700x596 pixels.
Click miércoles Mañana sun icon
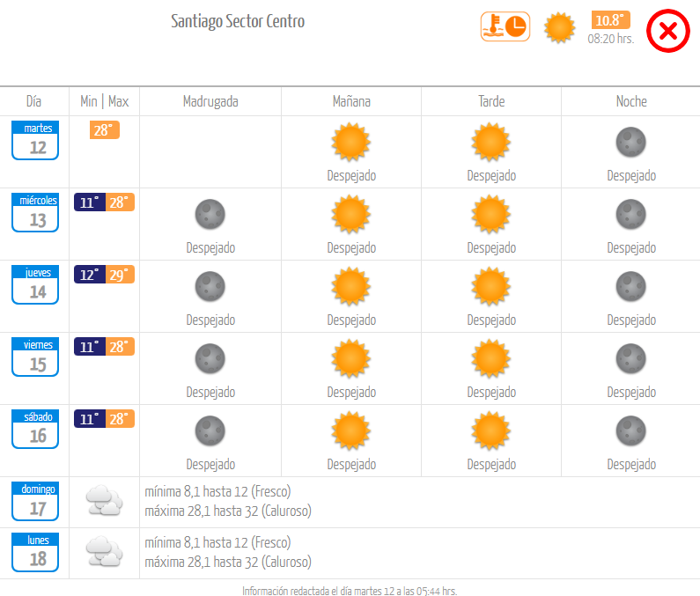[x=351, y=214]
